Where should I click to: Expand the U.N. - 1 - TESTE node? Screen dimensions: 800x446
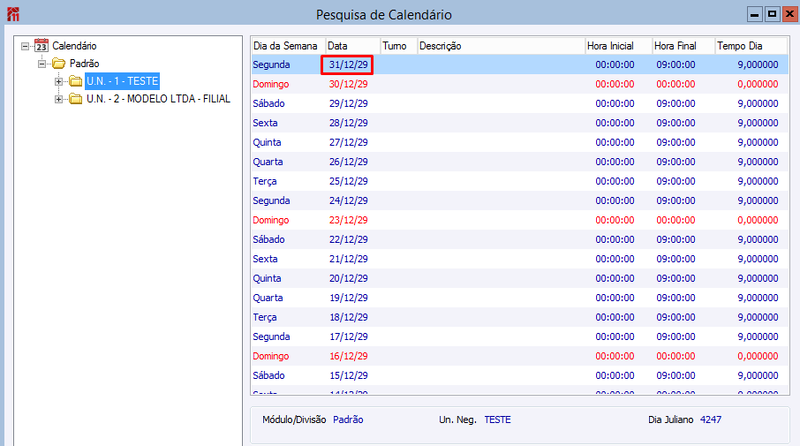pyautogui.click(x=59, y=82)
